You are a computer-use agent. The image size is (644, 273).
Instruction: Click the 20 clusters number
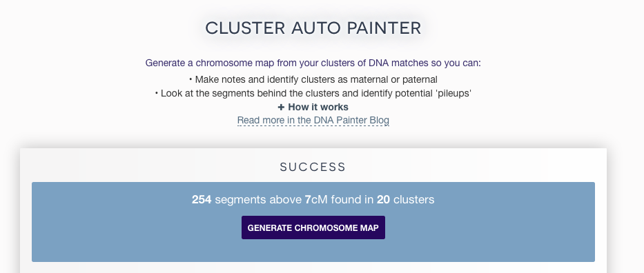[x=383, y=200]
